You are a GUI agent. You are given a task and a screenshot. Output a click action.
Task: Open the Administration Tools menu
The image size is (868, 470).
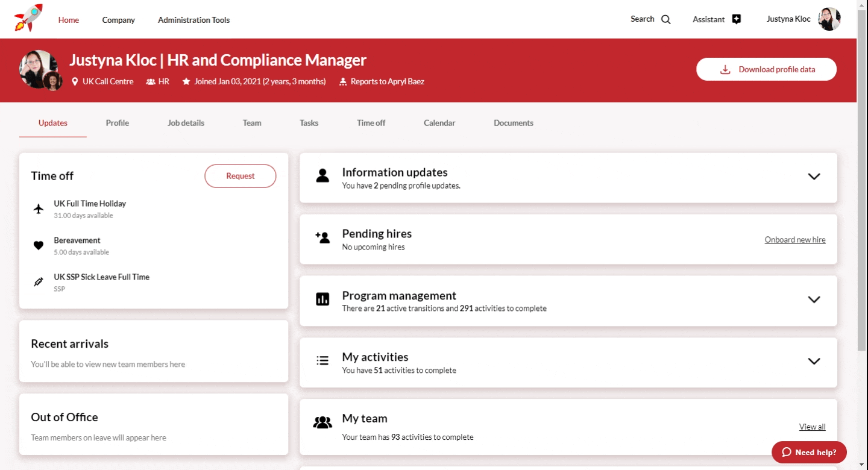193,20
